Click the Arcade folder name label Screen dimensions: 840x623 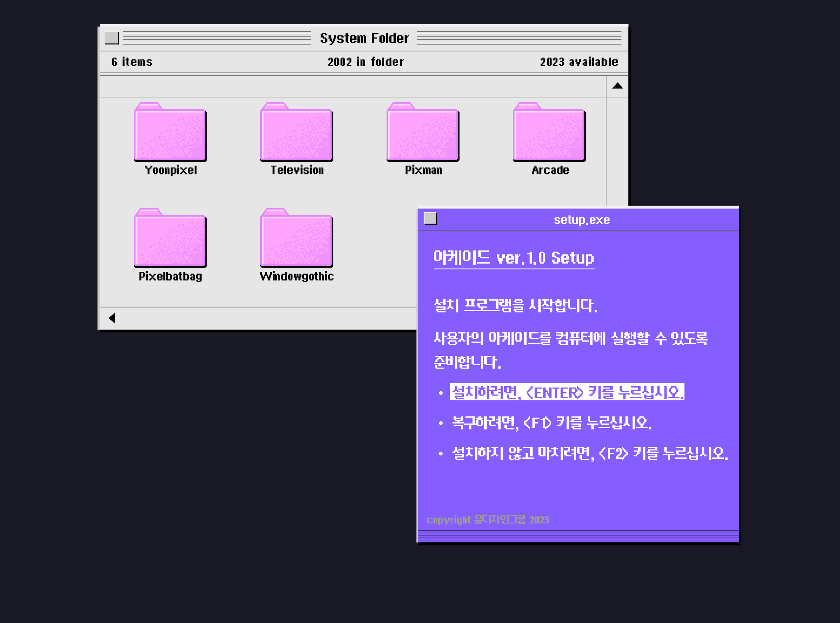click(550, 170)
